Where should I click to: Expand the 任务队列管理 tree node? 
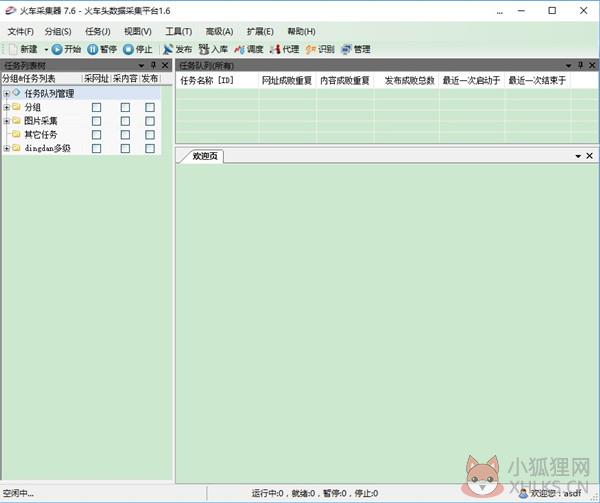point(7,93)
